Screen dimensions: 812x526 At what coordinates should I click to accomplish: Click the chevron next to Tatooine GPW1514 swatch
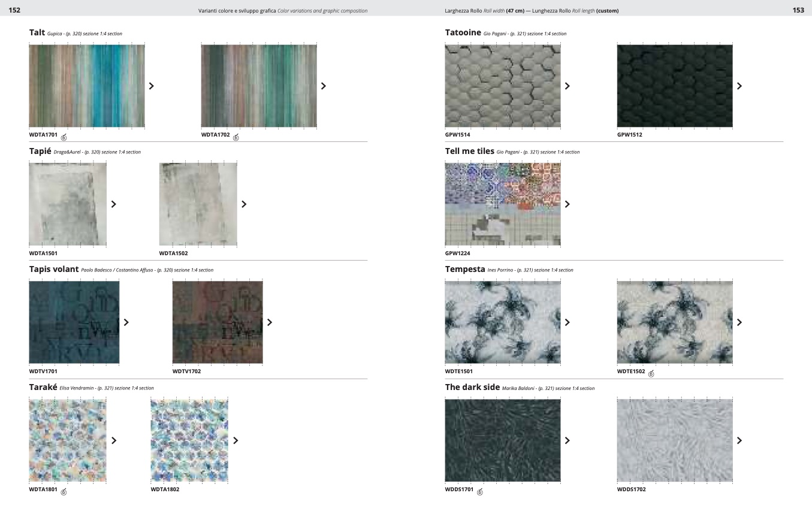[567, 86]
